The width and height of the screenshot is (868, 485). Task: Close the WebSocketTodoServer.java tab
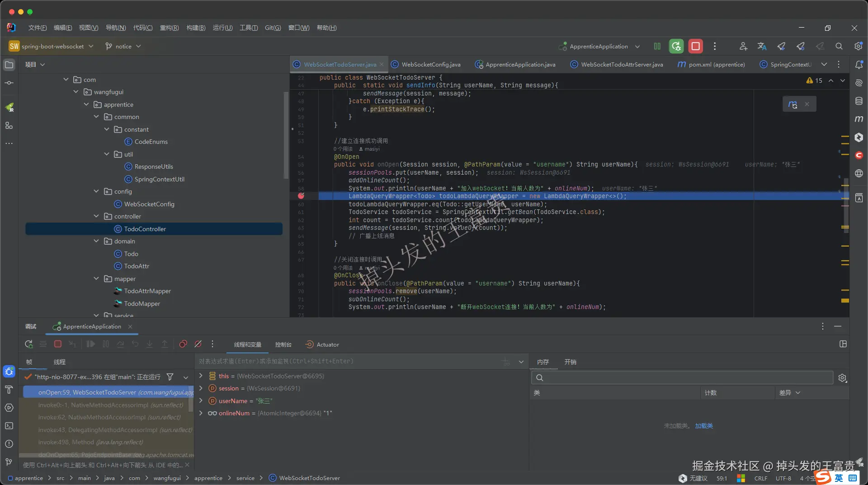point(382,64)
